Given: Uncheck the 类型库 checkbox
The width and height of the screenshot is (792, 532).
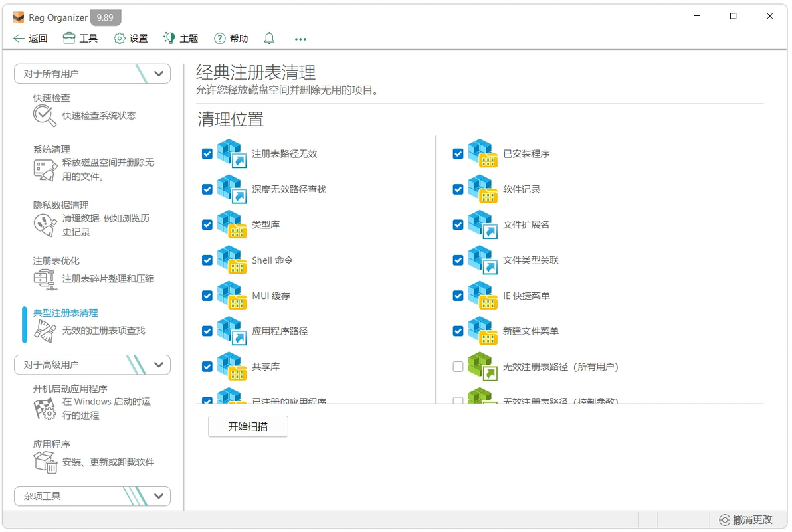Looking at the screenshot, I should tap(207, 224).
